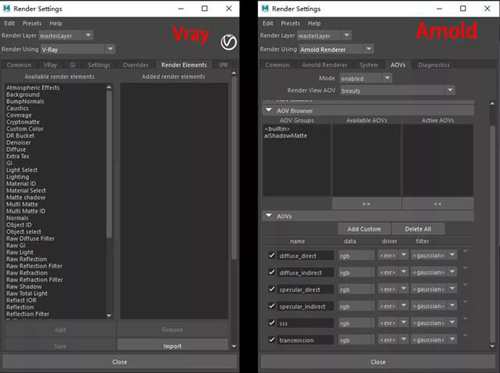This screenshot has height=373, width=500.
Task: Open the Render View AOV beauty dropdown
Action: (x=397, y=90)
